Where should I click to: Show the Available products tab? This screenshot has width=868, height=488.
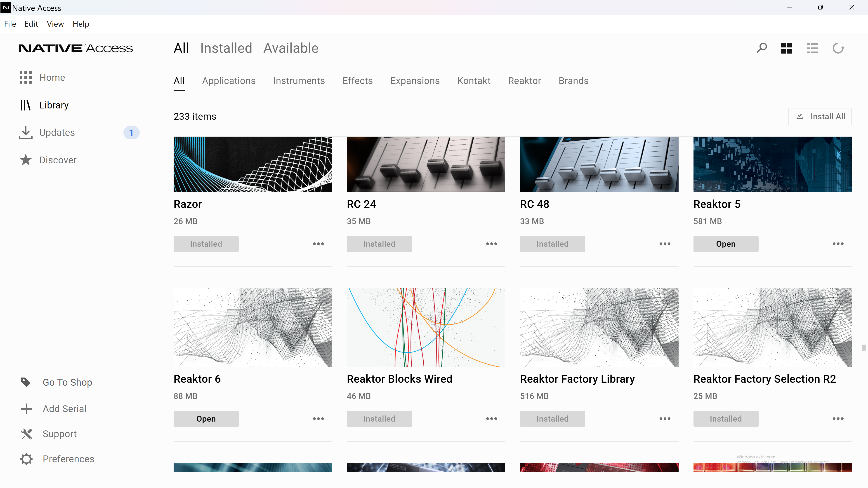click(291, 48)
